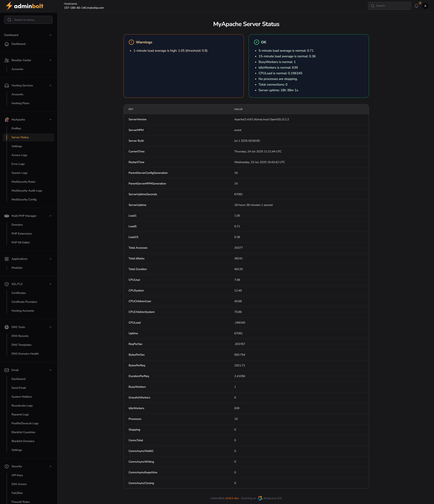Select the Dashboard home icon in sidebar
The width and height of the screenshot is (434, 504).
[7, 44]
